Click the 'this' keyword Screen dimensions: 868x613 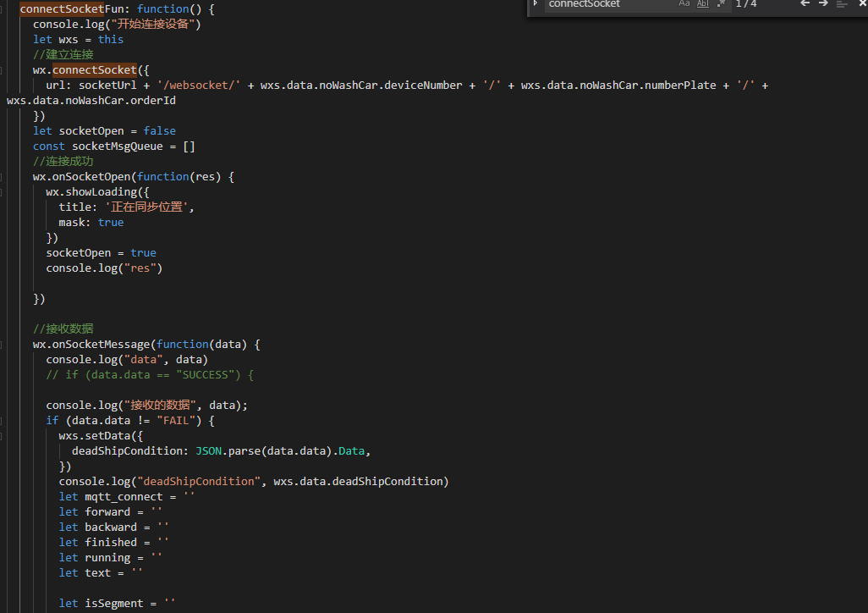[111, 39]
